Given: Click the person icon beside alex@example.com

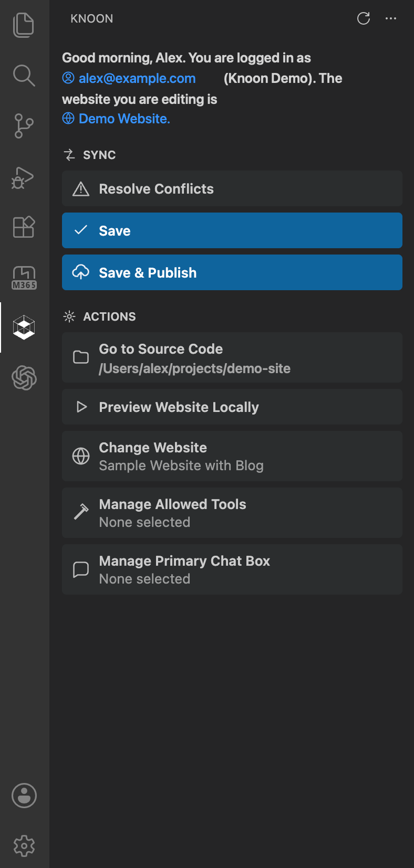Looking at the screenshot, I should click(x=68, y=78).
